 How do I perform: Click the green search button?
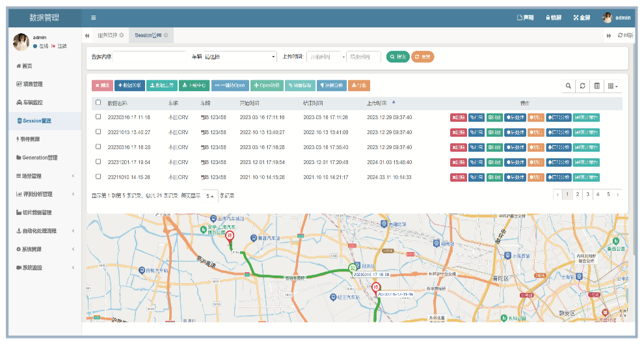397,57
